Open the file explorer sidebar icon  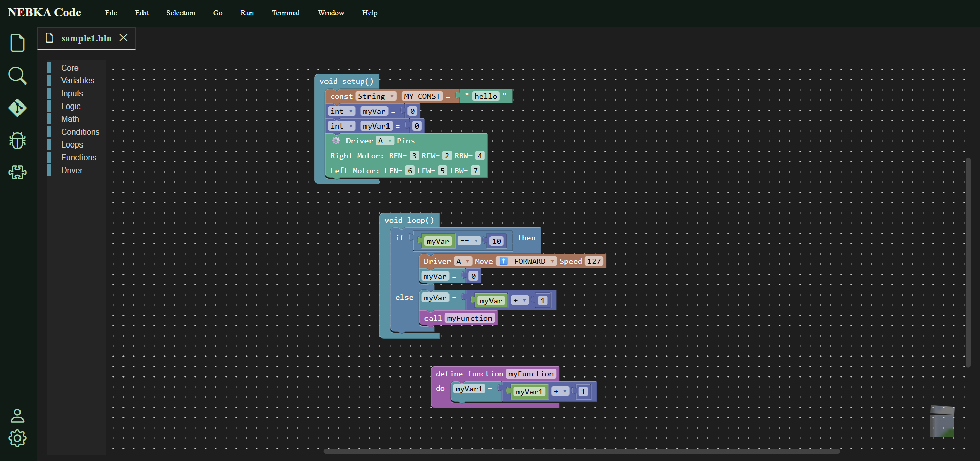17,43
